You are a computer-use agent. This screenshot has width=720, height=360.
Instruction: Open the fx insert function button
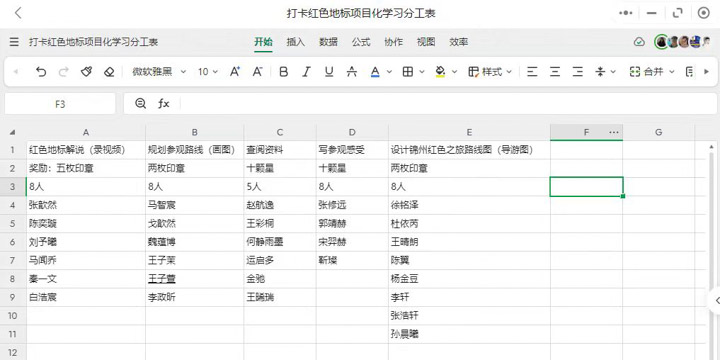(164, 104)
